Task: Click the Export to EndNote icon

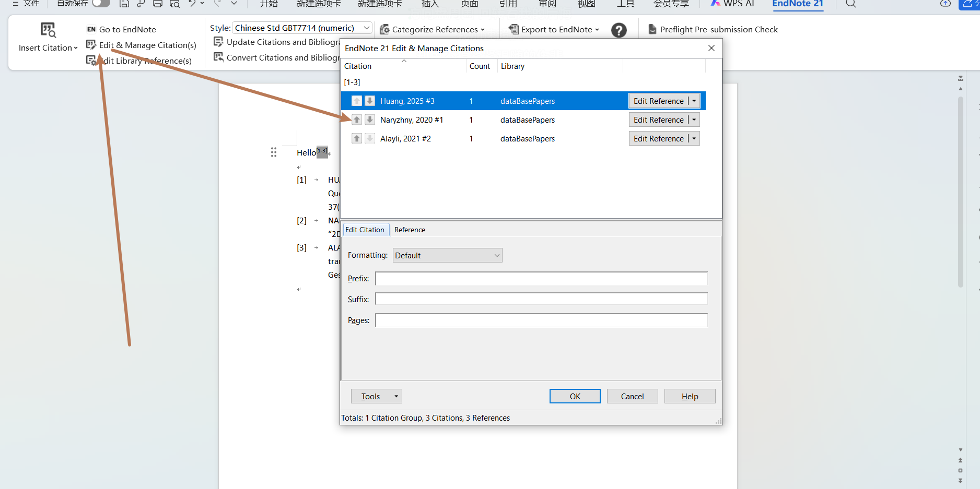Action: pos(514,29)
